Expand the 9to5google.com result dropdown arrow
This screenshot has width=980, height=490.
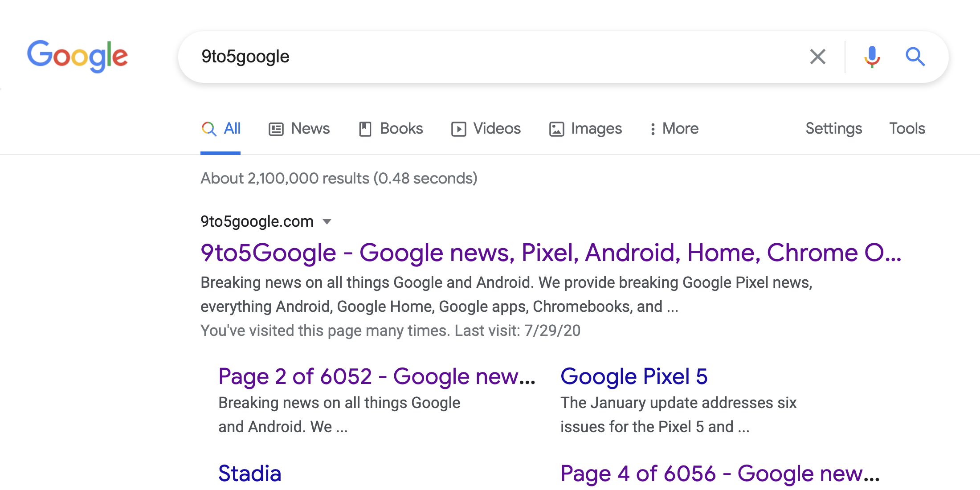[x=327, y=222]
